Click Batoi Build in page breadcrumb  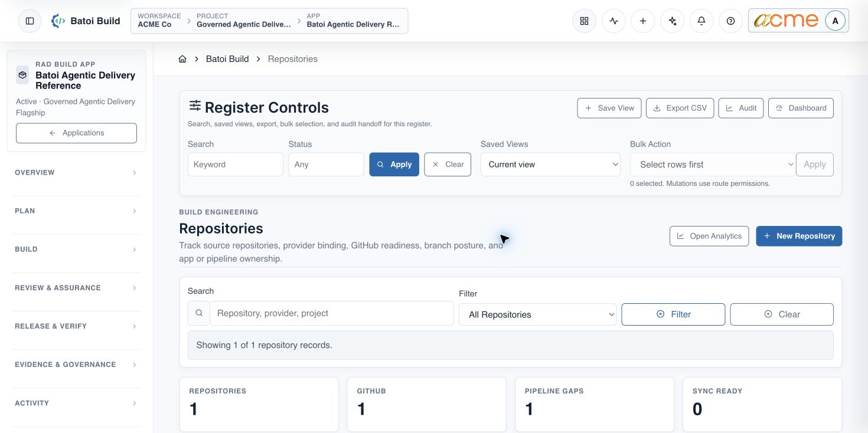[227, 59]
